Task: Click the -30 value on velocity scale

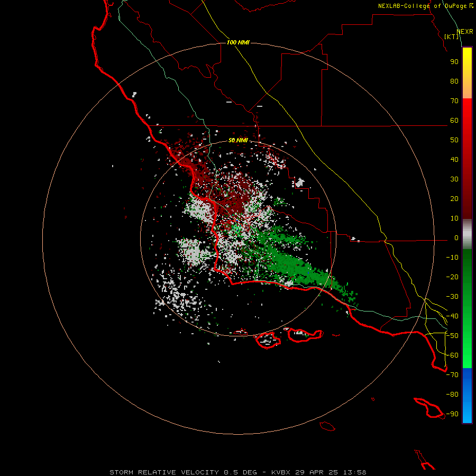Action: pyautogui.click(x=452, y=297)
